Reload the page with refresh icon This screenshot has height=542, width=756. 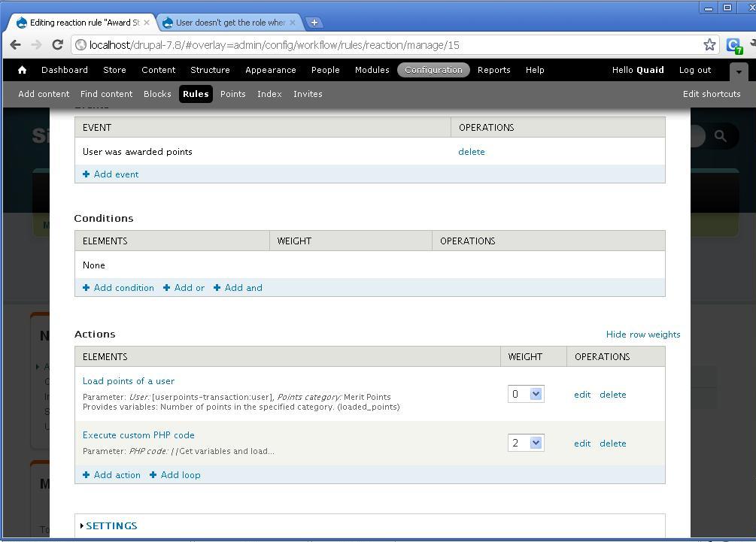tap(57, 45)
